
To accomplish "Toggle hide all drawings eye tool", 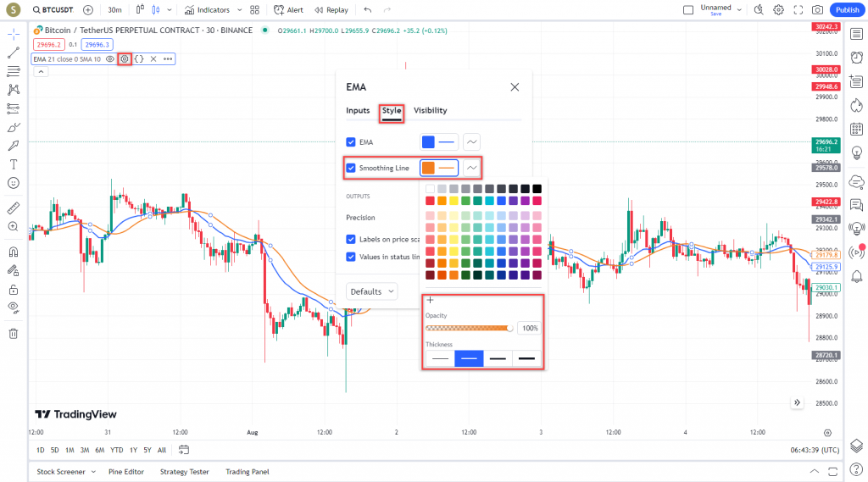I will 14,307.
